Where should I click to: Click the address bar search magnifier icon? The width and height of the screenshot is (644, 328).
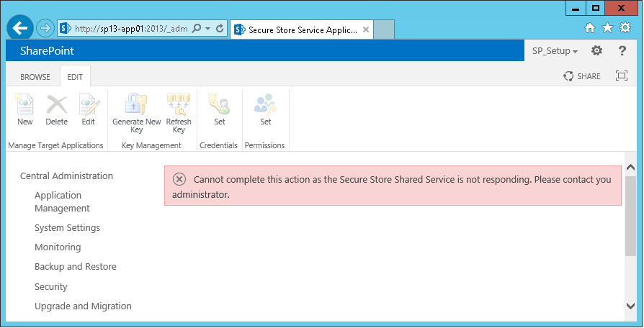point(197,28)
